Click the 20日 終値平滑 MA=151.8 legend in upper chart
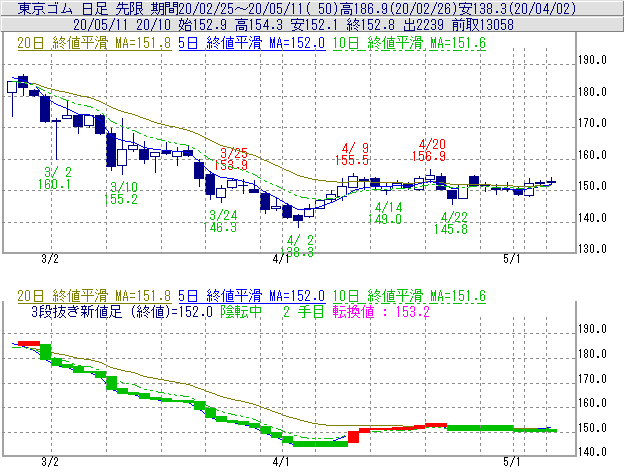Image resolution: width=624 pixels, height=474 pixels. pyautogui.click(x=94, y=43)
